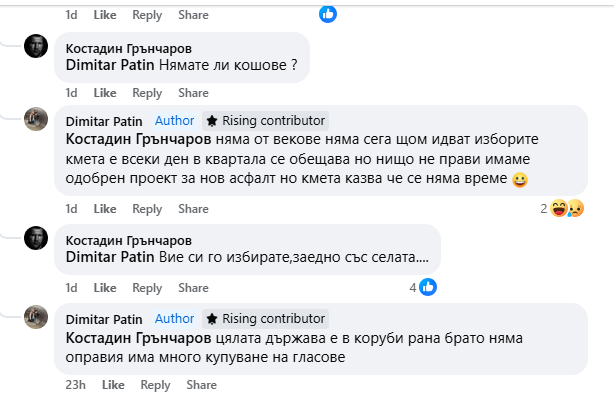This screenshot has width=614, height=396.
Task: Open Костадин Грънчаров mention in last comment
Action: 139,338
